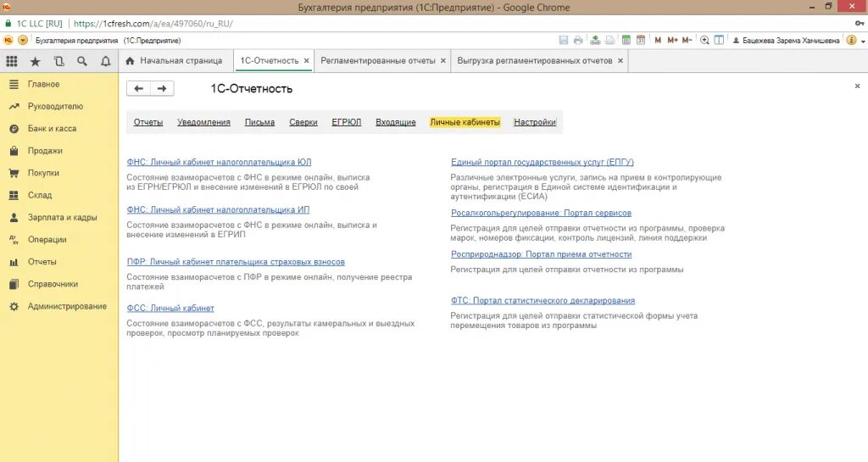This screenshot has height=462, width=868.
Task: Open Росприроднадзор: Портал приема отчетности link
Action: pos(542,254)
